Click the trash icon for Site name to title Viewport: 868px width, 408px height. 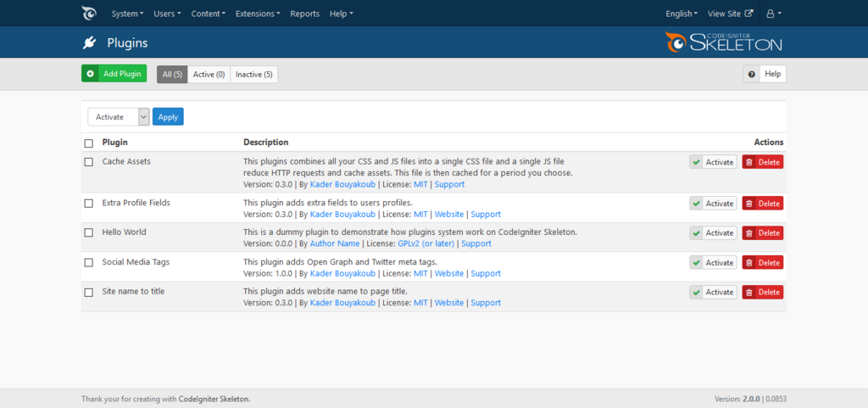749,293
